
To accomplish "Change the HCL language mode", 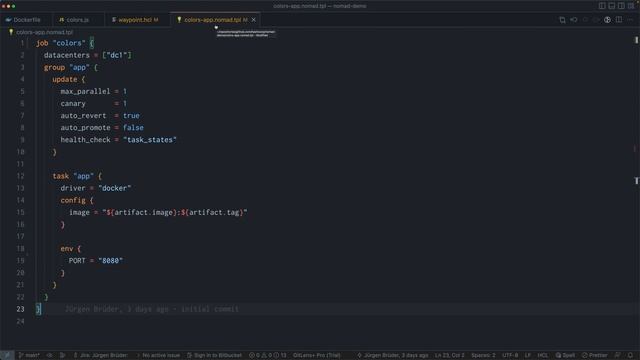I will tap(542, 355).
